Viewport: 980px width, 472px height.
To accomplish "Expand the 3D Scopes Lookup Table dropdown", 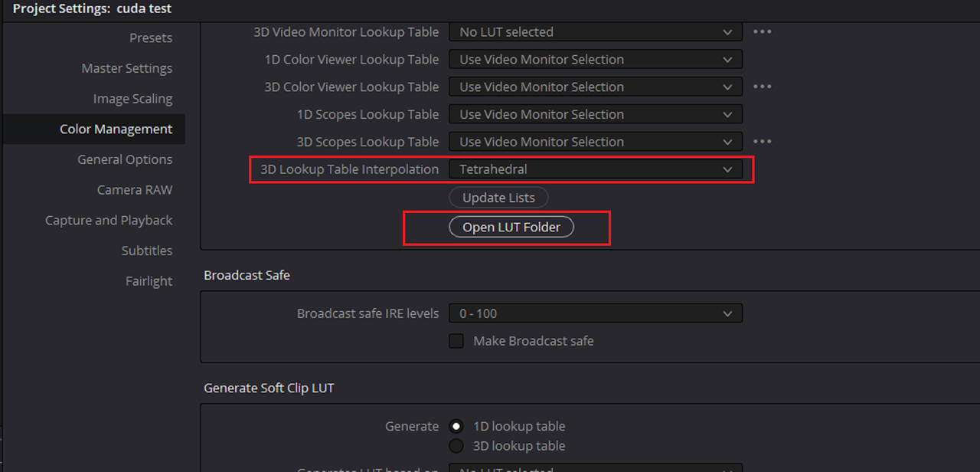I will pos(596,142).
